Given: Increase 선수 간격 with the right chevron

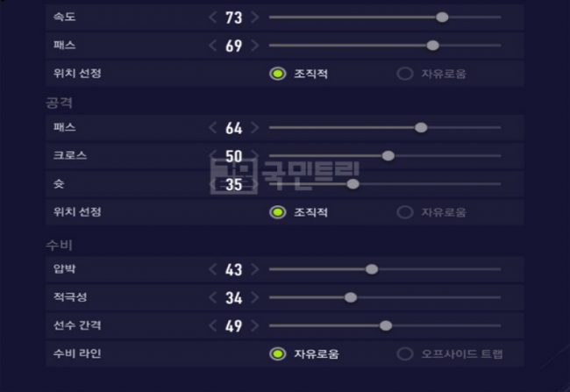Looking at the screenshot, I should 254,326.
